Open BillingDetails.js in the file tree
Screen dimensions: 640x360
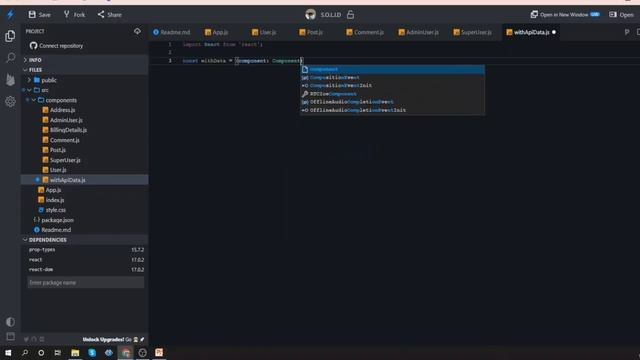click(68, 130)
